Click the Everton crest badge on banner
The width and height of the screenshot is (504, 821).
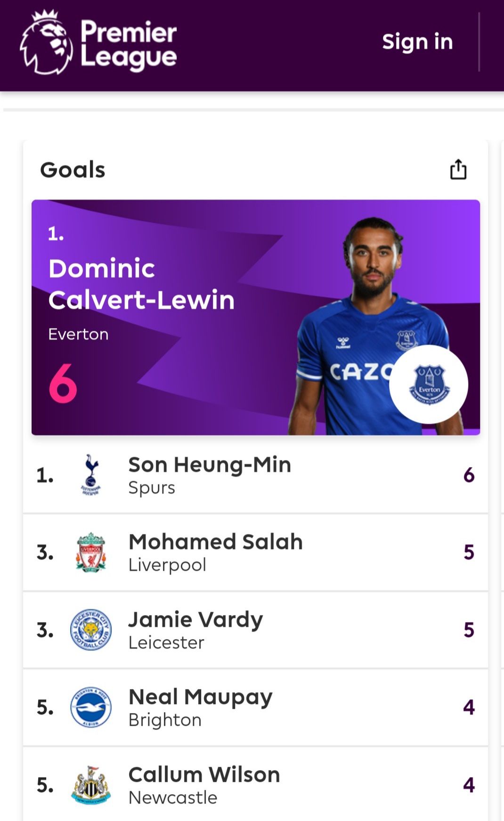(x=429, y=385)
